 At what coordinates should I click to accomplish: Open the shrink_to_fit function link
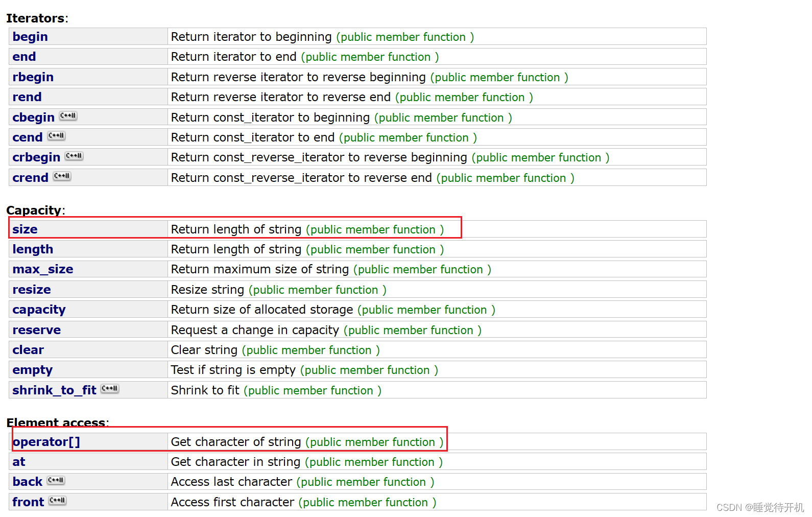click(55, 390)
